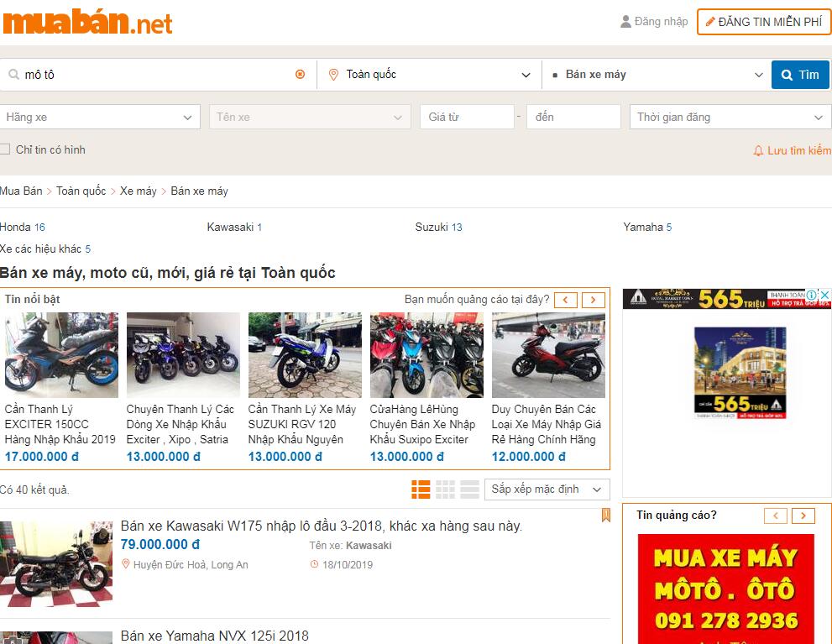This screenshot has height=644, width=832.
Task: Open the muaban.net logo homepage
Action: [87, 23]
